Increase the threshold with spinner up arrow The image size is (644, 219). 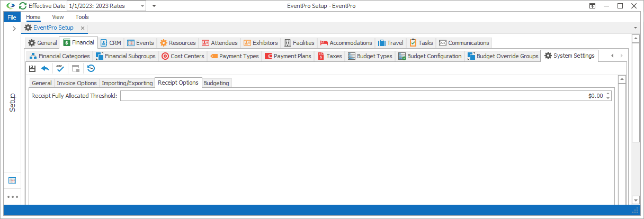pos(609,94)
